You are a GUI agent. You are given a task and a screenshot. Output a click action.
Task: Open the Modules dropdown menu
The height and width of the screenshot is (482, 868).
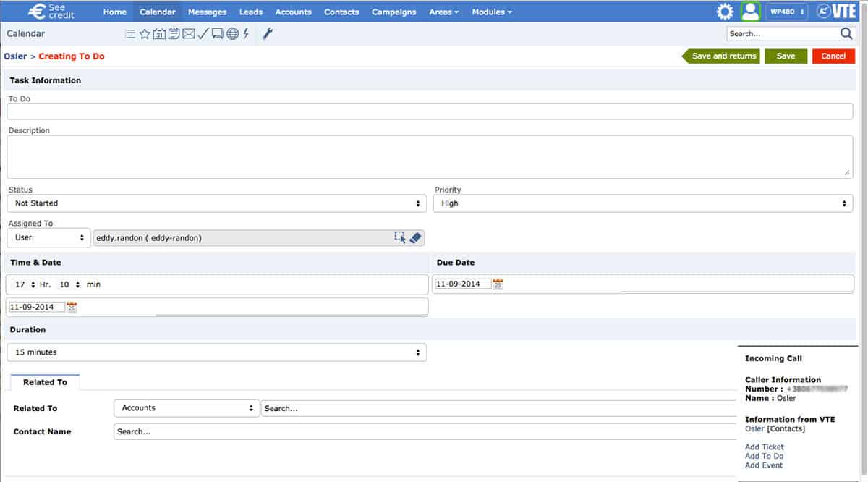point(491,12)
